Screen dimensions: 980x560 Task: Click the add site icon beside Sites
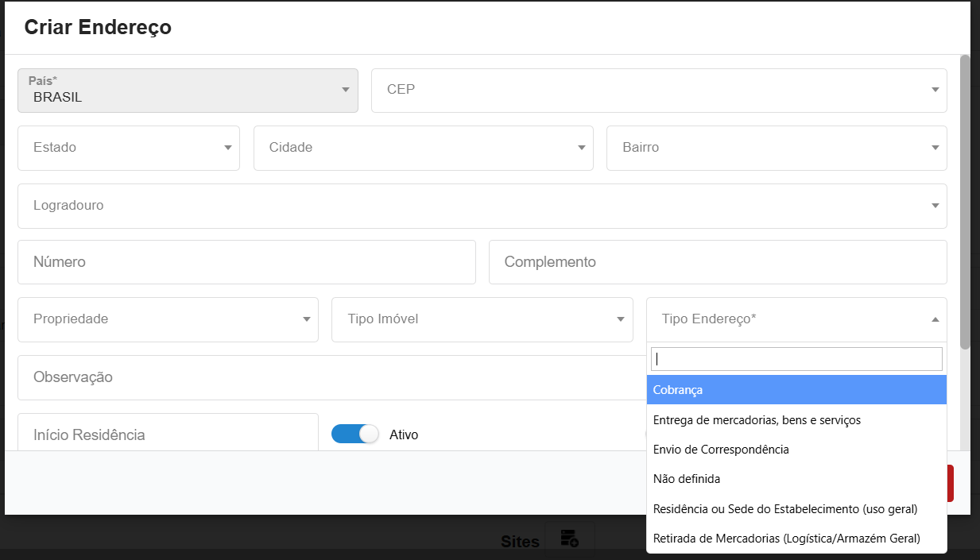pos(569,539)
